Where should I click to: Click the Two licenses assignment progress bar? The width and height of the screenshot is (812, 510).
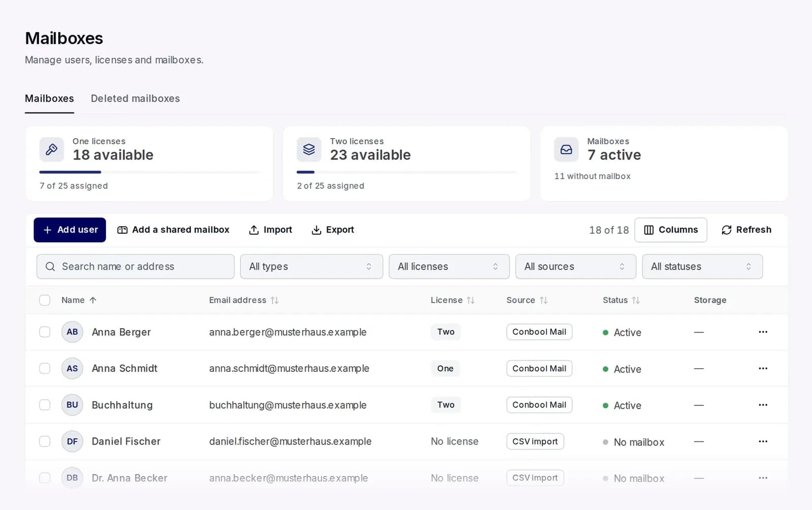(x=407, y=172)
